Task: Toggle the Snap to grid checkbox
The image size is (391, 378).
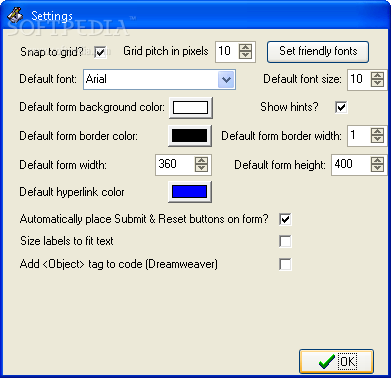Action: point(100,52)
